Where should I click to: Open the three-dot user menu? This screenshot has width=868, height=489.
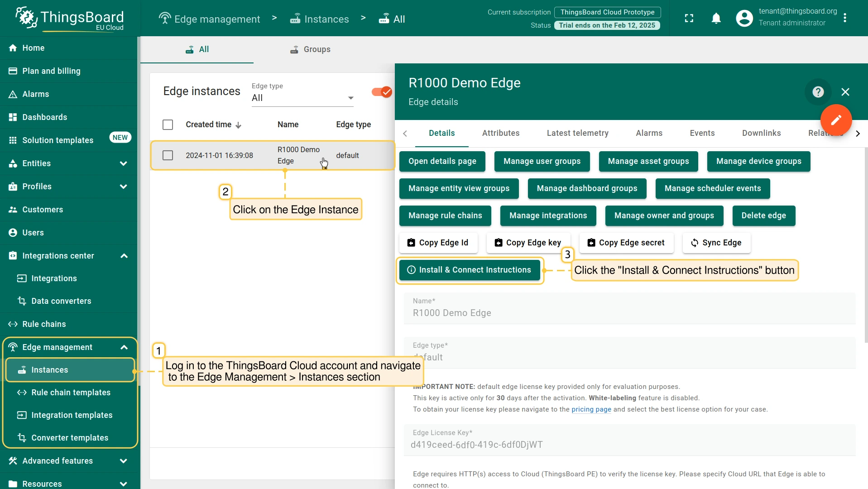(845, 18)
